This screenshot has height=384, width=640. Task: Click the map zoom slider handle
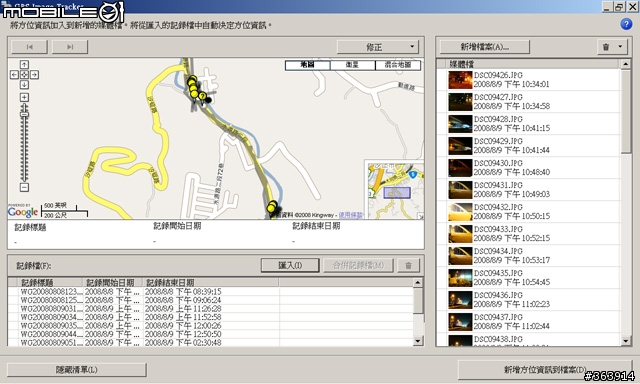click(x=24, y=115)
